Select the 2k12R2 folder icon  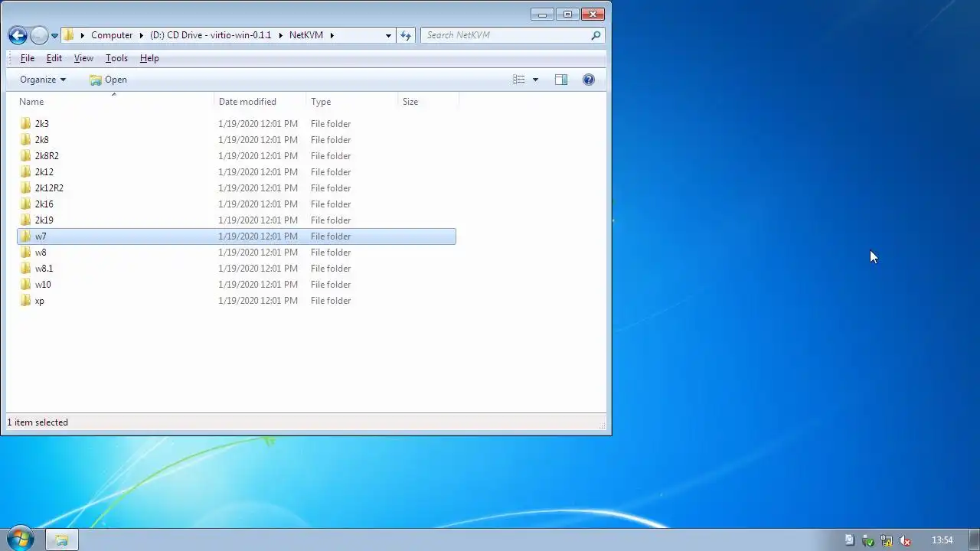pos(25,187)
